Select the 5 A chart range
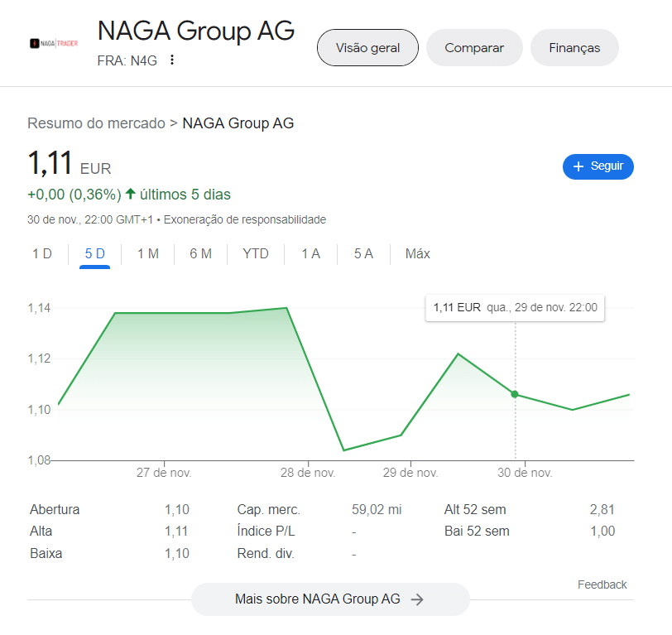 tap(363, 254)
